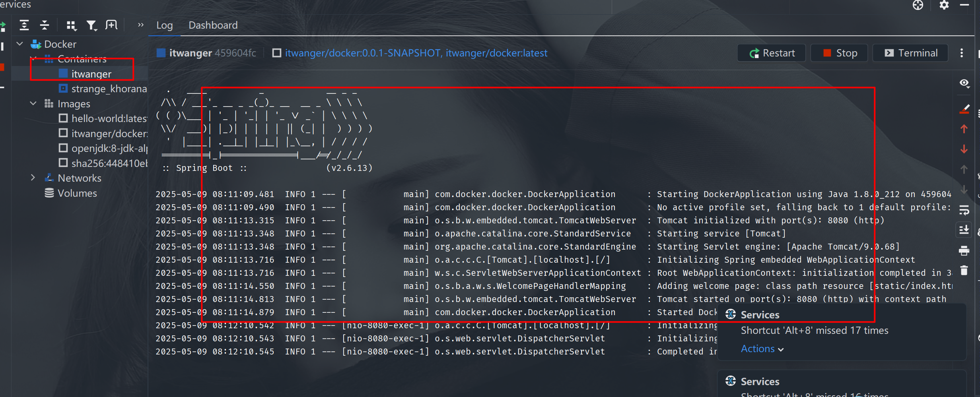Click the Expand All tree icon
The image size is (980, 397).
tap(24, 25)
